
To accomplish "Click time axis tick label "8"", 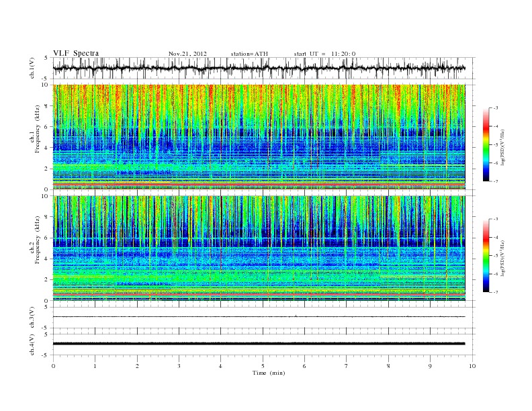I will pos(388,366).
